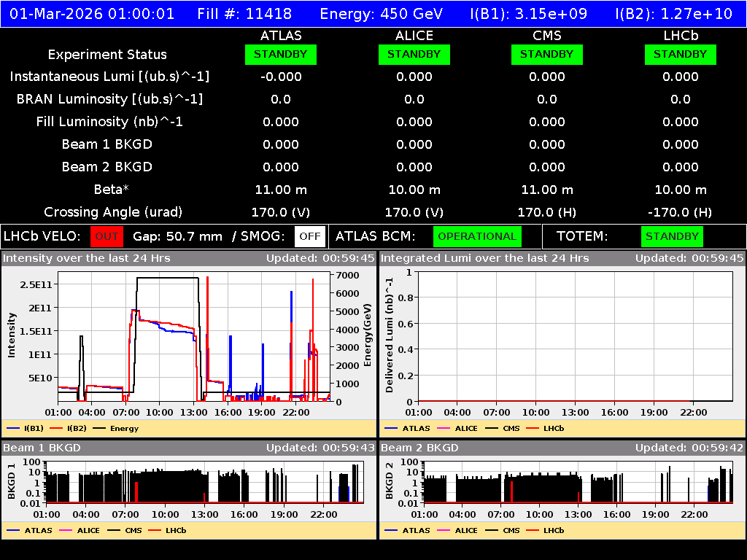Screen dimensions: 747x560
Task: Click the Fill # 11418 display
Action: pos(243,13)
